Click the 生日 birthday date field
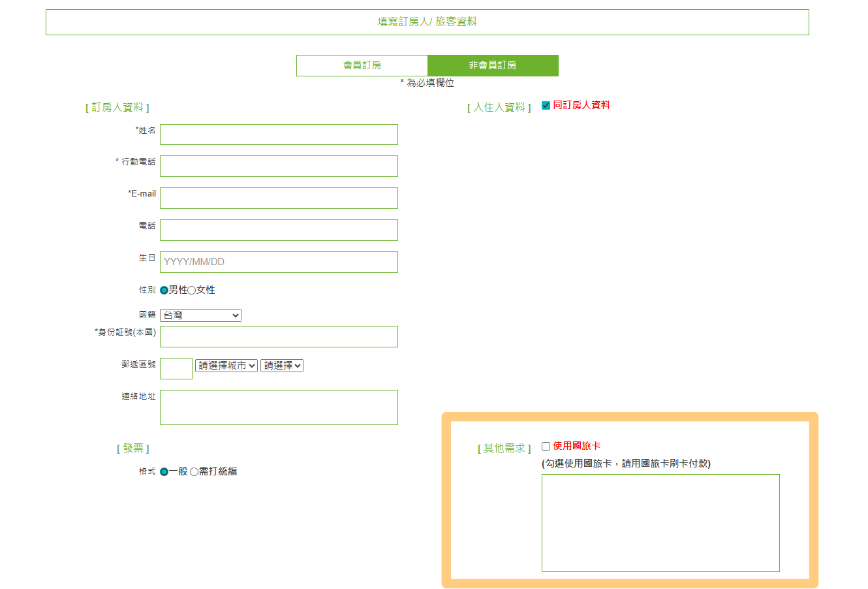Image resolution: width=868 pixels, height=589 pixels. (279, 262)
